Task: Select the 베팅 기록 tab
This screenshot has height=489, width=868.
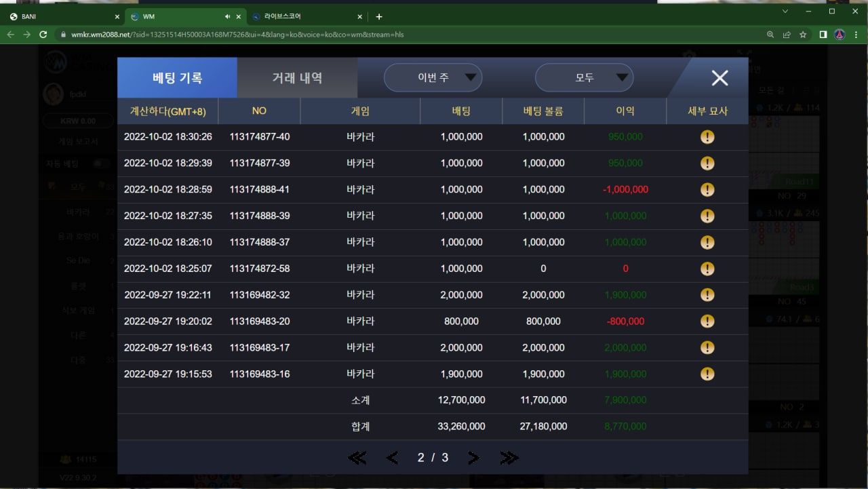Action: point(177,78)
